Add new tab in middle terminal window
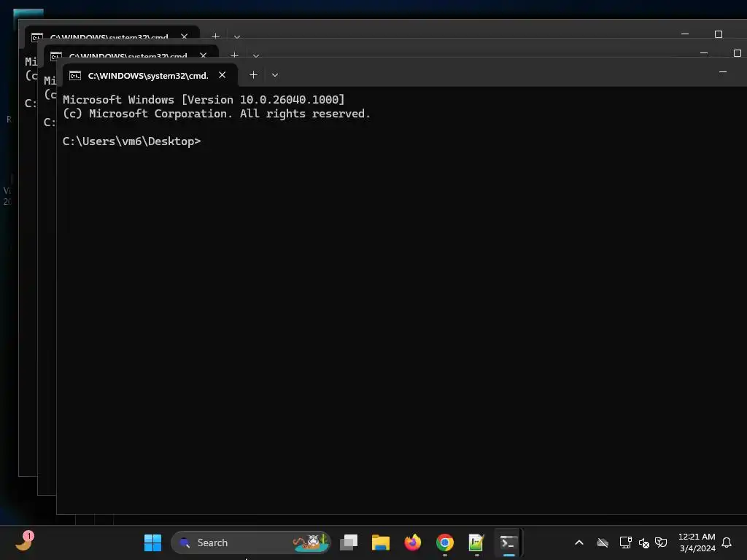 pyautogui.click(x=234, y=55)
